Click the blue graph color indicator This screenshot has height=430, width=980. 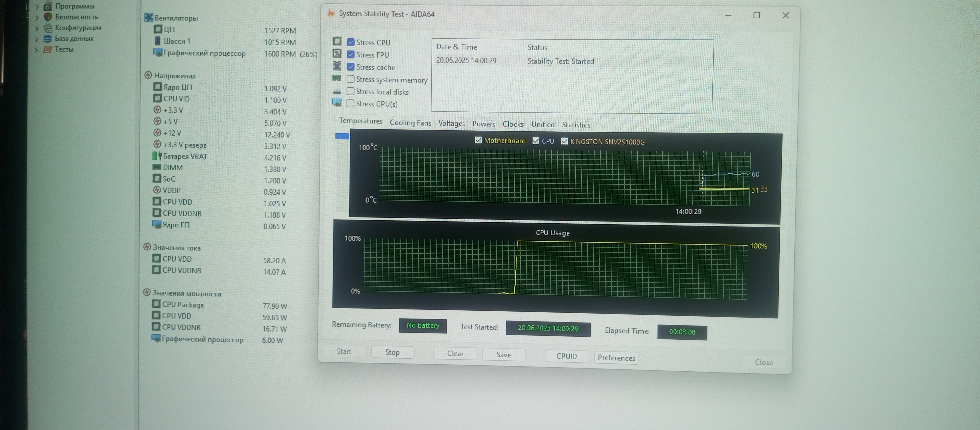(x=342, y=136)
